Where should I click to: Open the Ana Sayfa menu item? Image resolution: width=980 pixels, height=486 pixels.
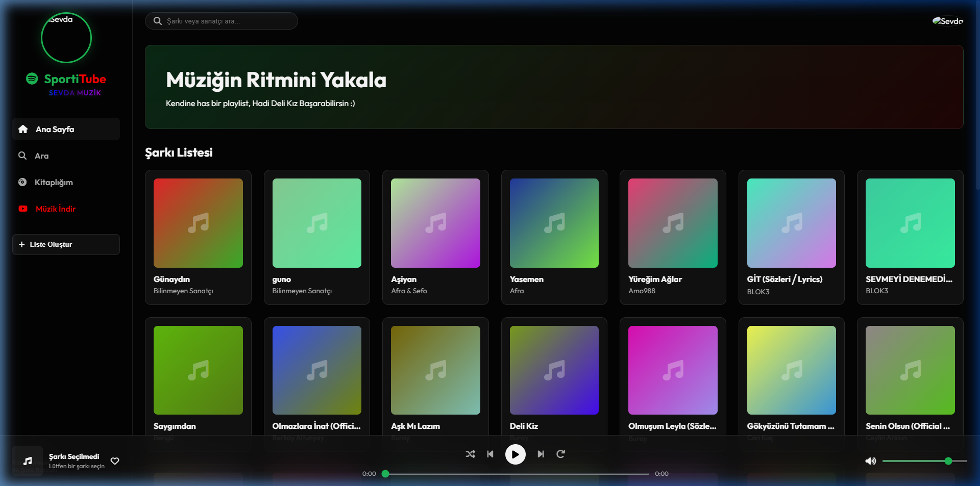click(x=66, y=130)
